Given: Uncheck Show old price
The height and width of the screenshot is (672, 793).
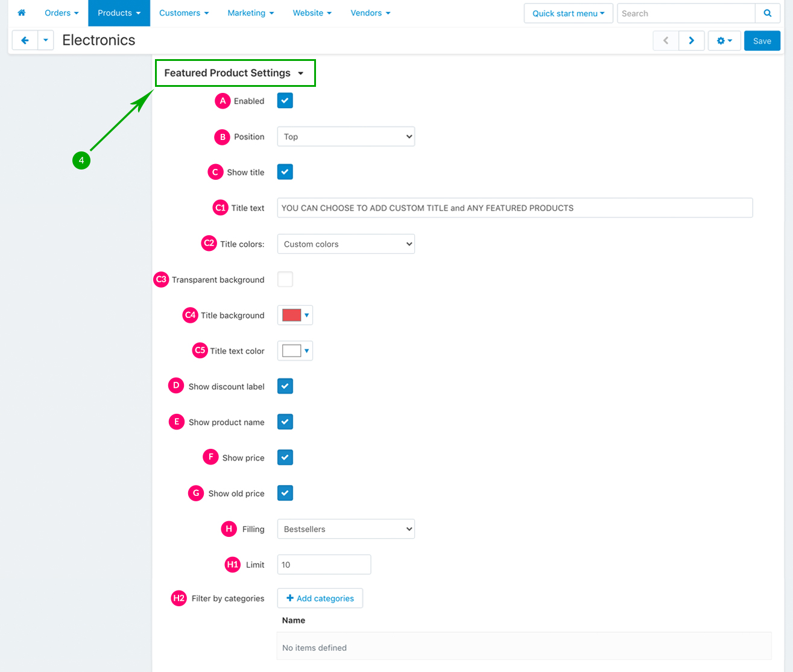Looking at the screenshot, I should click(285, 493).
